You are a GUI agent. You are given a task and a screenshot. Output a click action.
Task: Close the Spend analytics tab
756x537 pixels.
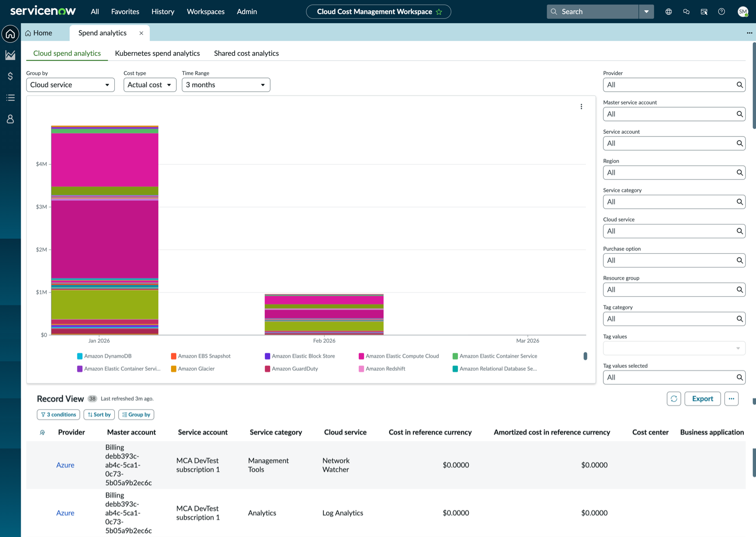pyautogui.click(x=141, y=33)
